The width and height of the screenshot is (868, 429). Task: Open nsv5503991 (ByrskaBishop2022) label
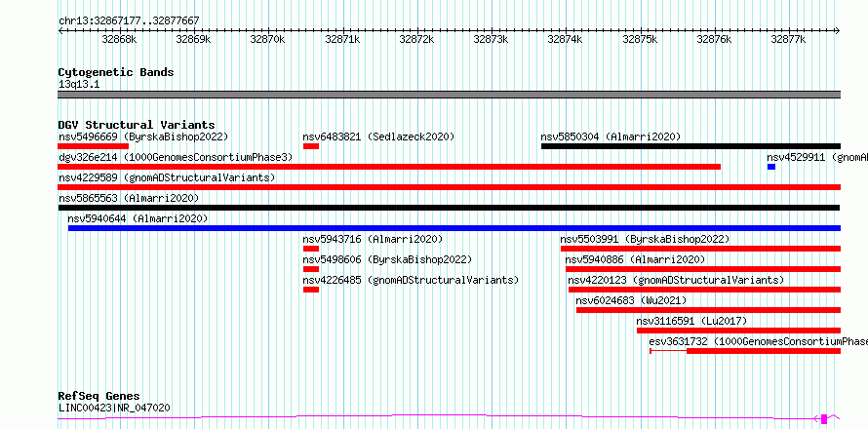[x=645, y=239]
